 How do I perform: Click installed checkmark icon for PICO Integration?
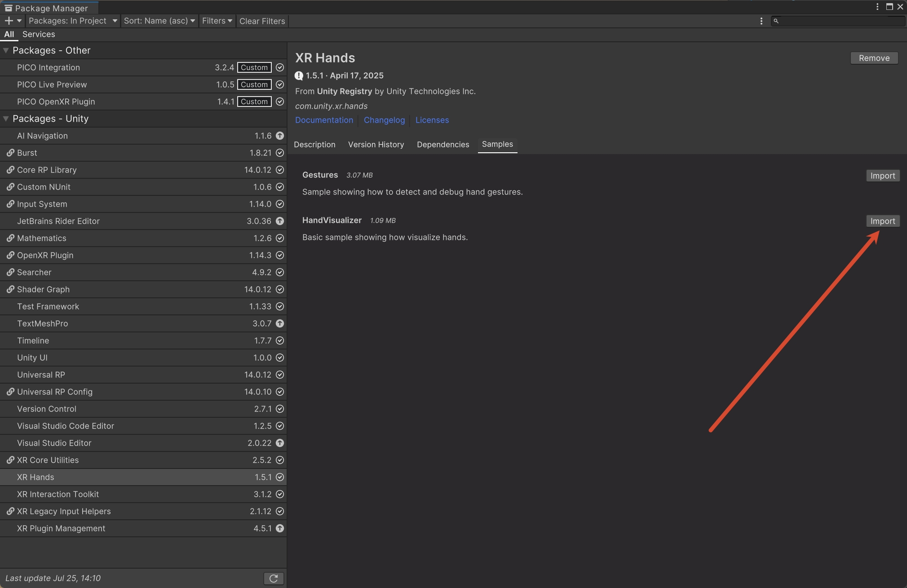pyautogui.click(x=280, y=67)
